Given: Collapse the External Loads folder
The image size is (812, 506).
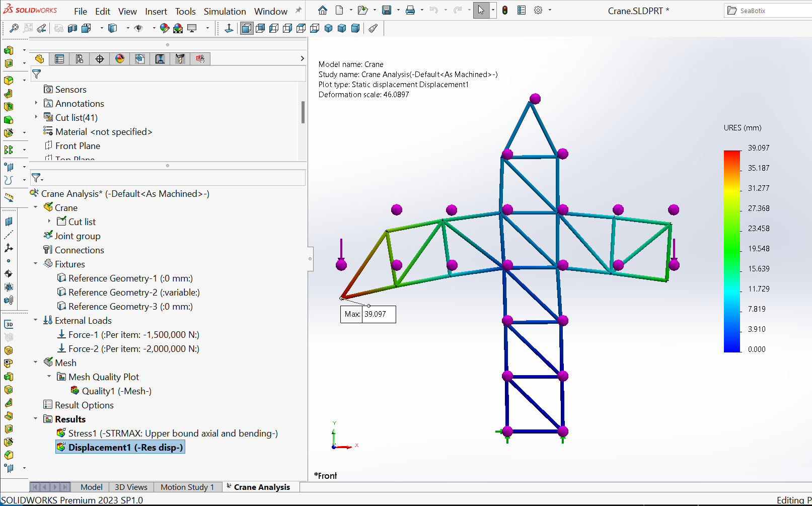Looking at the screenshot, I should click(36, 320).
